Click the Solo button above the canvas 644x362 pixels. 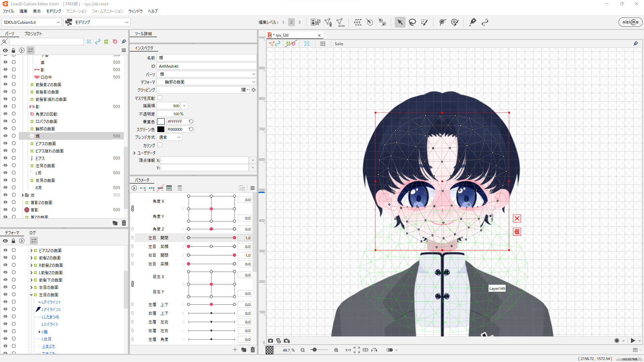[x=339, y=44]
